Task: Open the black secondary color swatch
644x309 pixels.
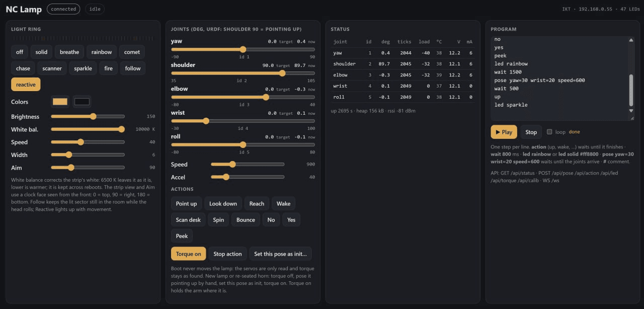Action: pos(82,102)
